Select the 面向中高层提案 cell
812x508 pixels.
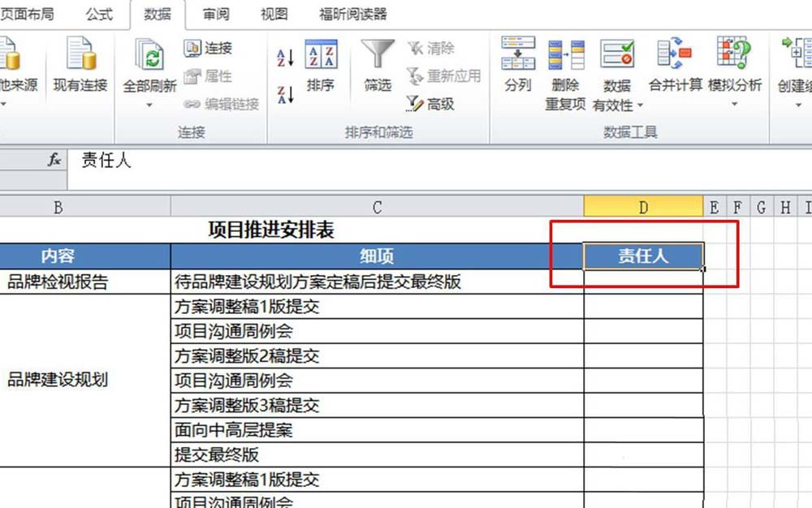(x=377, y=430)
